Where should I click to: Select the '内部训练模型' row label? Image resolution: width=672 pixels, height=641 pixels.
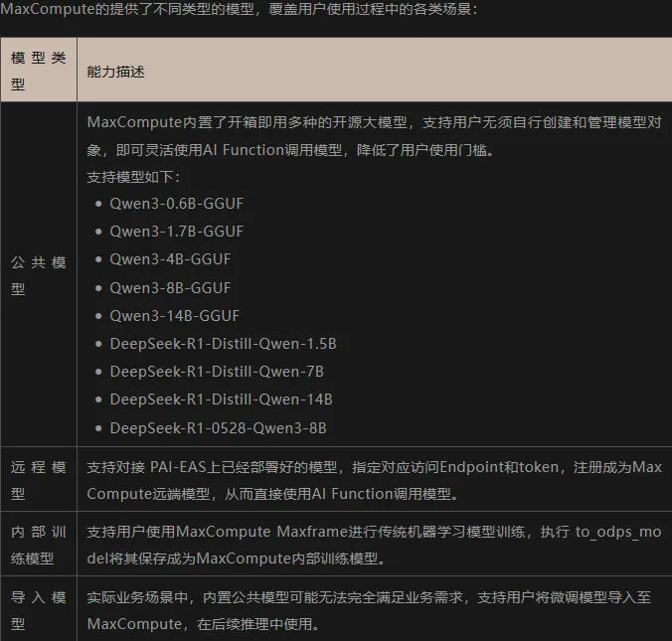tap(39, 545)
